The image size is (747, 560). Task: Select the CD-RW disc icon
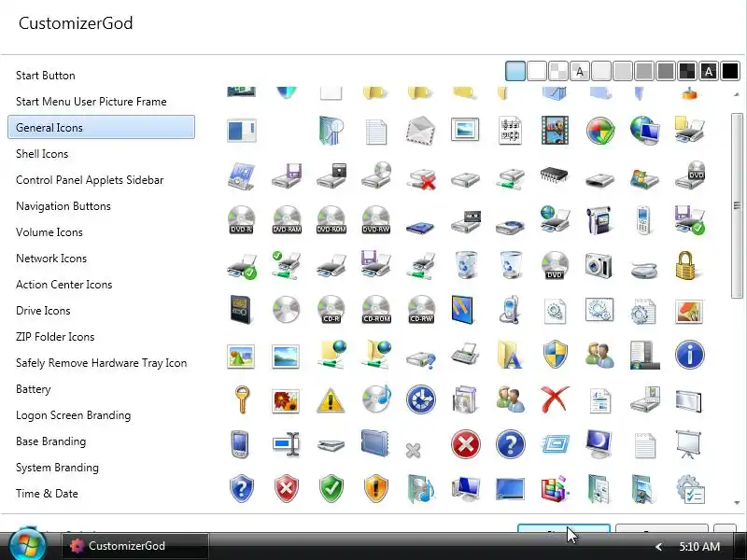[x=421, y=310]
